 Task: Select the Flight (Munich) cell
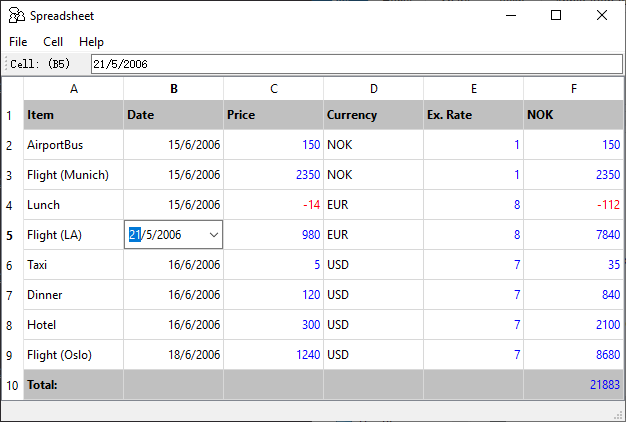(73, 175)
